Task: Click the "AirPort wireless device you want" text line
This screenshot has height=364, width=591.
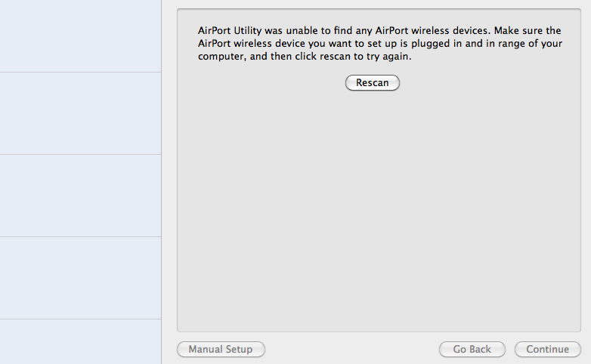Action: (380, 43)
